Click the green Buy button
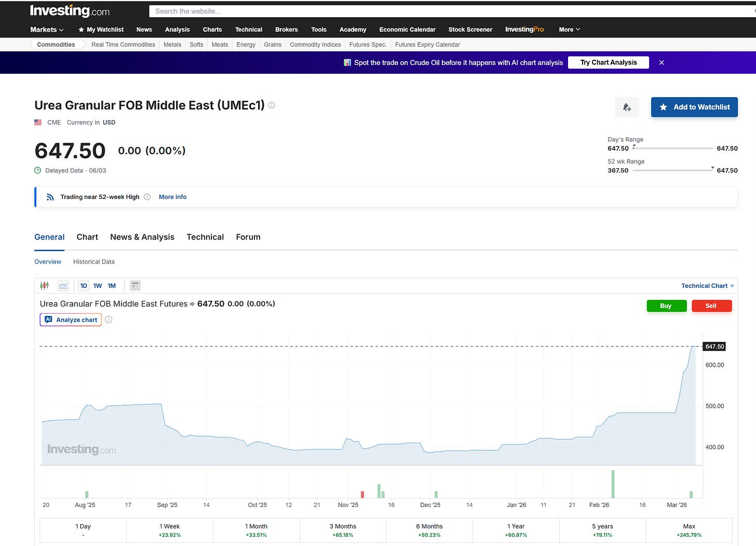This screenshot has width=756, height=546. point(667,306)
